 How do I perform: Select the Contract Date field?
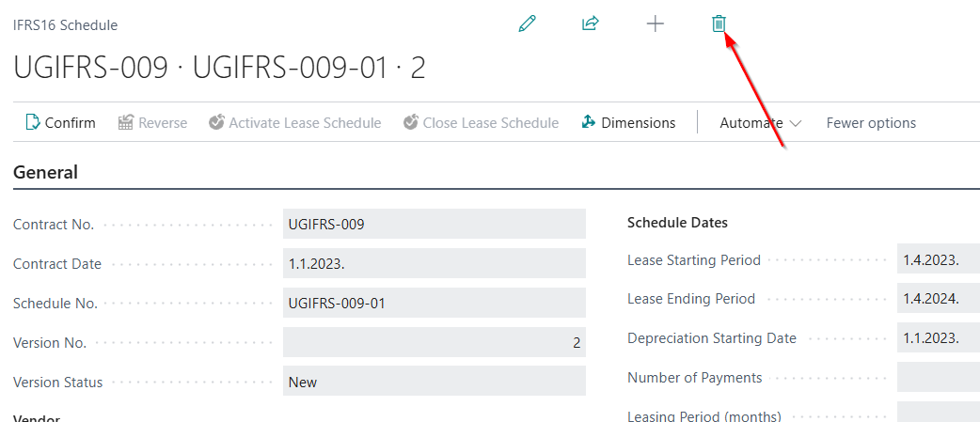coord(435,263)
